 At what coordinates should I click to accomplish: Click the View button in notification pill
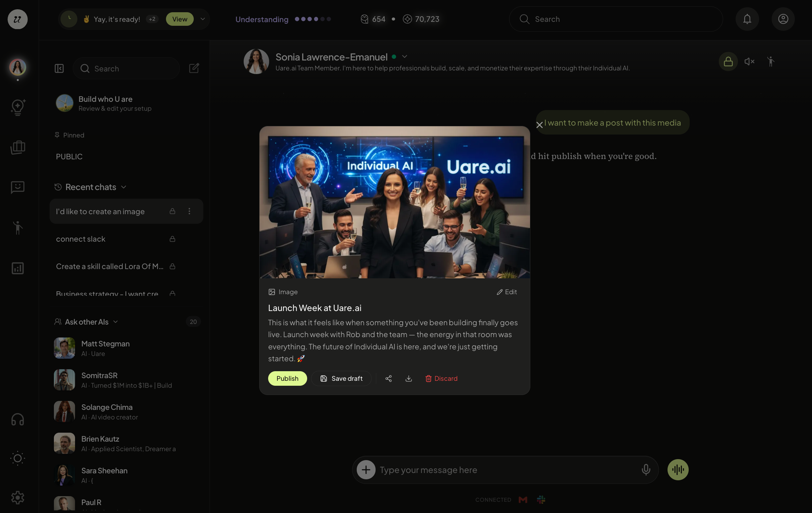[180, 19]
